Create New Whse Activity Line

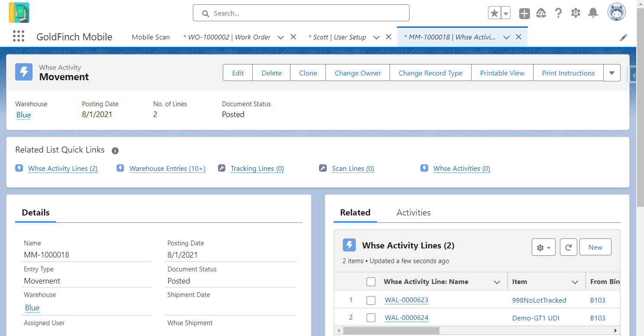pyautogui.click(x=595, y=247)
